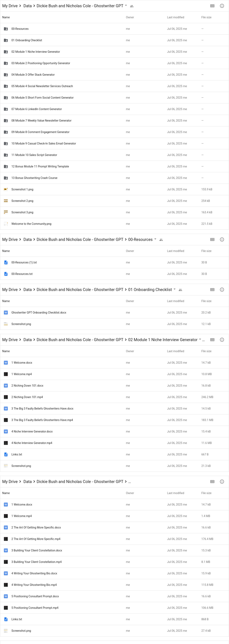Open info icon in 01 Onboarding Checklist header
Viewport: 229px width, 644px height.
point(222,290)
